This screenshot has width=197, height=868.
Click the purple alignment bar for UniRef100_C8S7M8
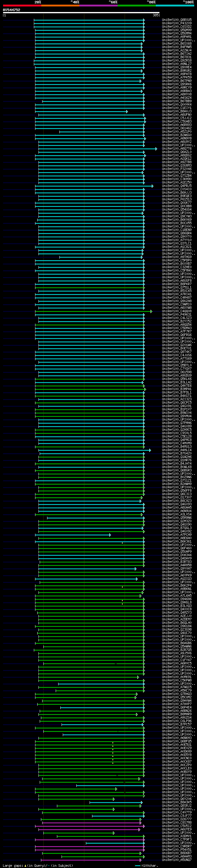pos(92,822)
